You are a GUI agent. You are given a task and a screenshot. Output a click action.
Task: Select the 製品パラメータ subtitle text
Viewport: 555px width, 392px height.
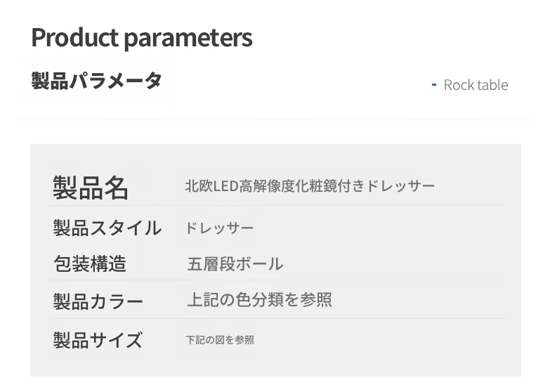point(97,81)
